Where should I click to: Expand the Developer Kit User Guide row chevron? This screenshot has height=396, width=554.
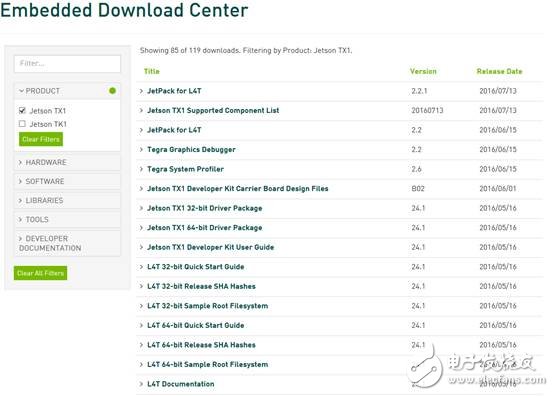(x=141, y=247)
